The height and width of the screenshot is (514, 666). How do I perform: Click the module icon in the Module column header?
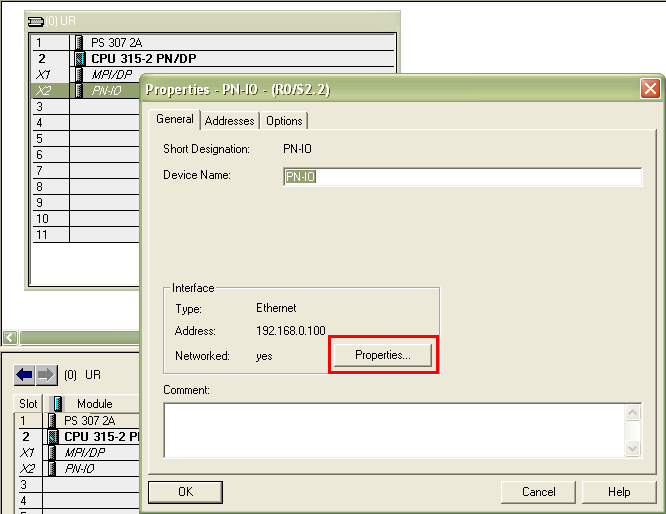[x=56, y=404]
